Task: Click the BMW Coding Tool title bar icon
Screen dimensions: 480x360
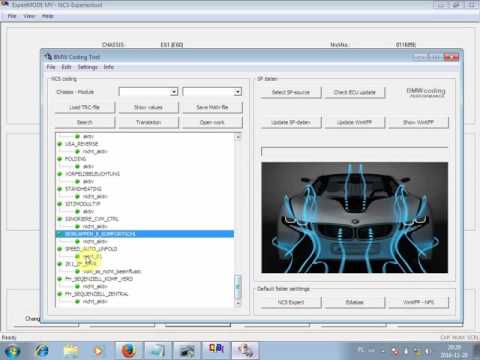Action: (x=48, y=57)
